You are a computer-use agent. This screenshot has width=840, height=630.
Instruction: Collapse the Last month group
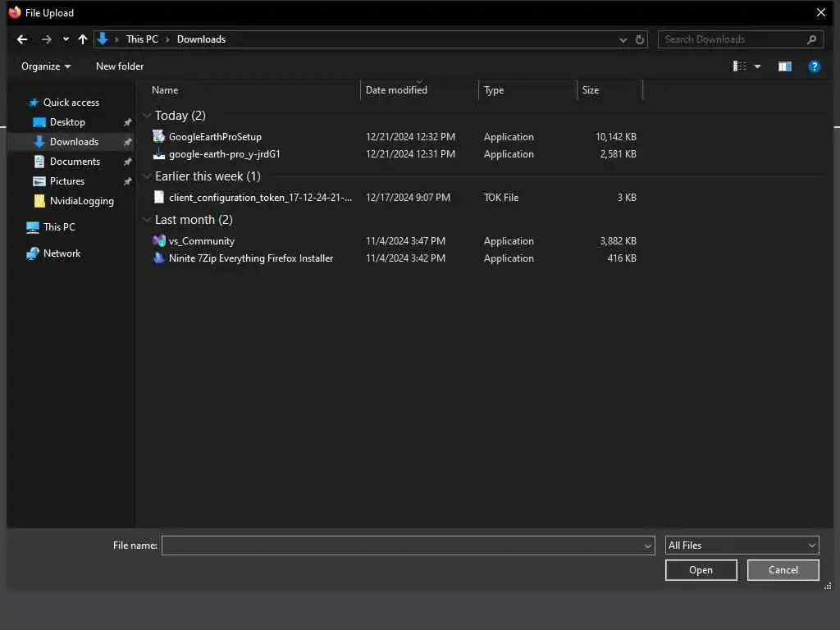click(x=147, y=219)
